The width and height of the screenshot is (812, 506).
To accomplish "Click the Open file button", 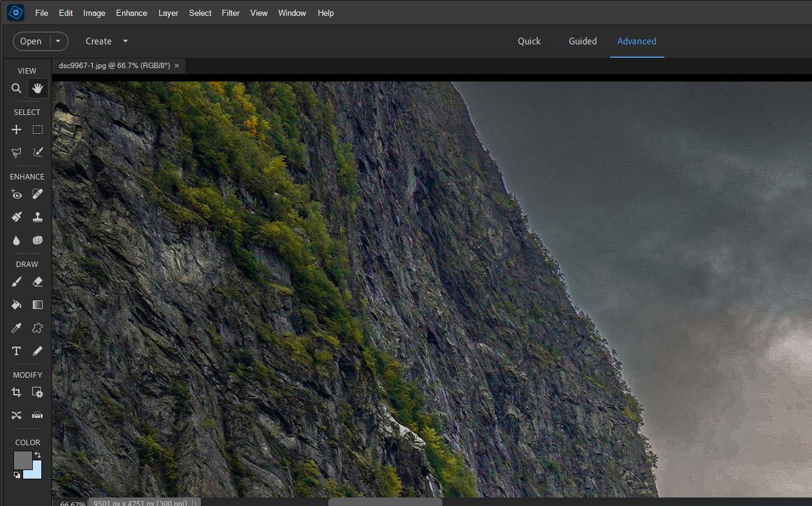I will tap(31, 41).
